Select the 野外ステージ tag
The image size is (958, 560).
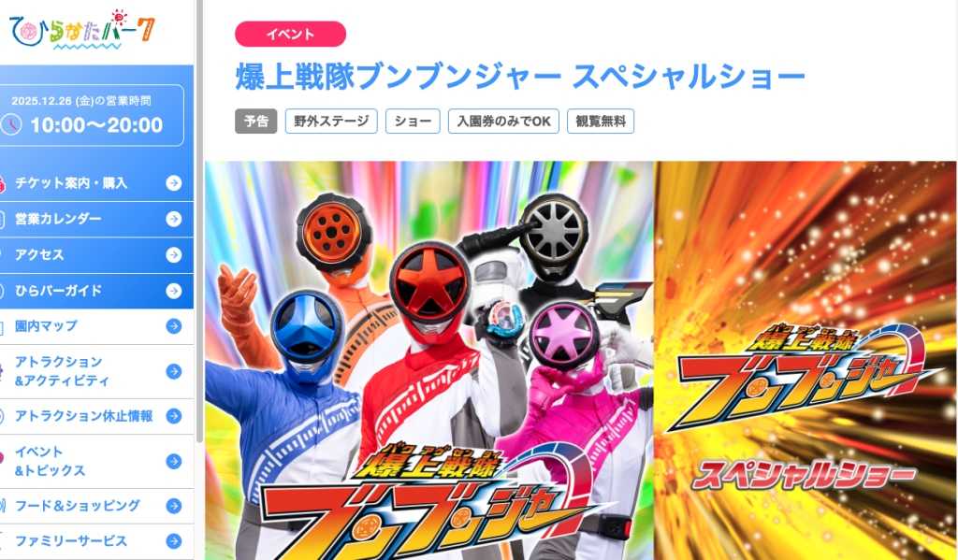(331, 121)
